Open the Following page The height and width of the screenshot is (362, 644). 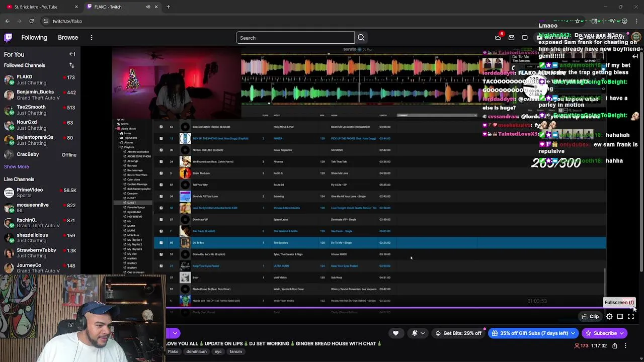(34, 38)
